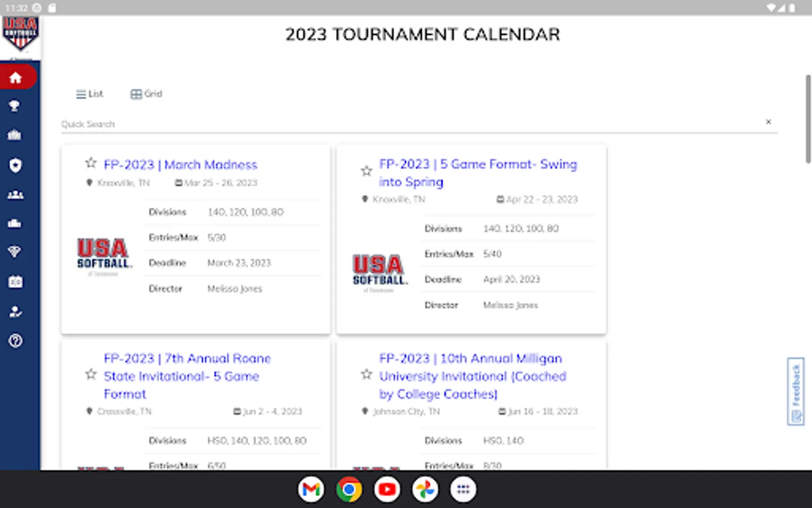Screen dimensions: 812x508
Task: Open the FP-2023 | March Madness tournament link
Action: point(180,165)
